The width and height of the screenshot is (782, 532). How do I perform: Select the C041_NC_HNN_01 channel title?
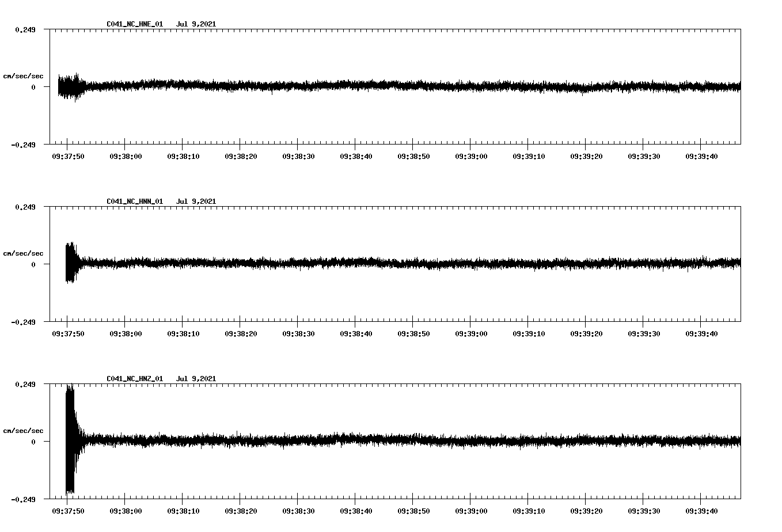(134, 201)
